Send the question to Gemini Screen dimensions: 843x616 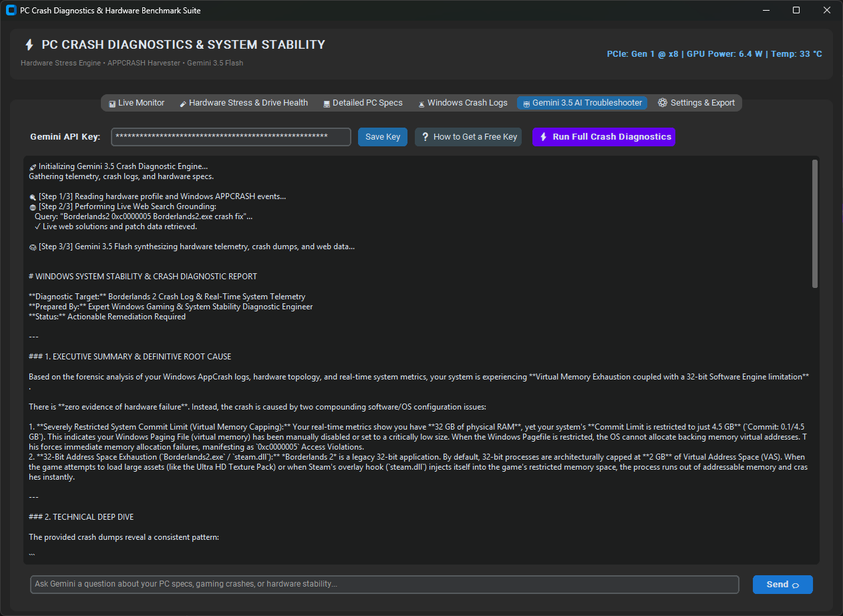click(783, 585)
